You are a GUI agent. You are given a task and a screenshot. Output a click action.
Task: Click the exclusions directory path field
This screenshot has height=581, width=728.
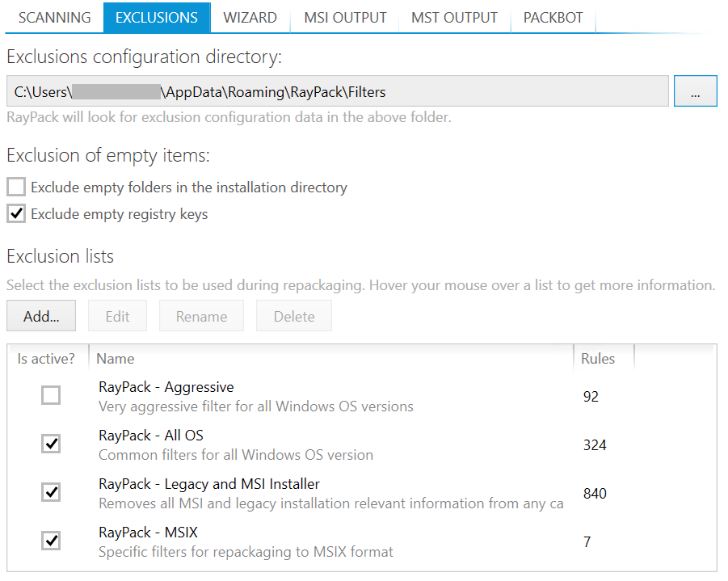[338, 92]
